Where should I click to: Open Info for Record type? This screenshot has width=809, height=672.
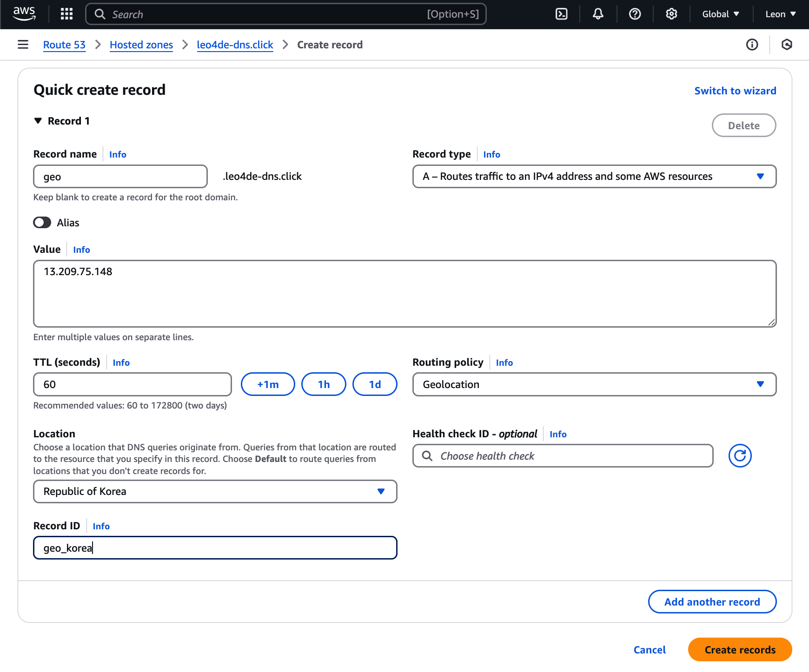point(491,154)
